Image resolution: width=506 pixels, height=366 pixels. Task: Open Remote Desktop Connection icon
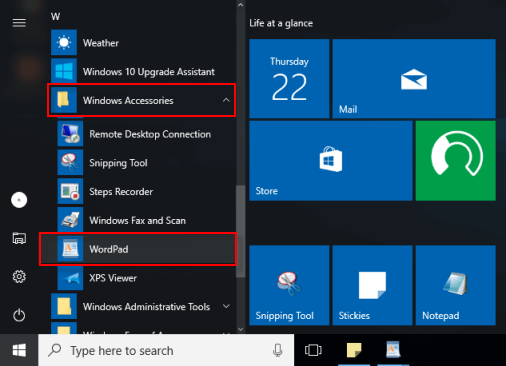[70, 134]
